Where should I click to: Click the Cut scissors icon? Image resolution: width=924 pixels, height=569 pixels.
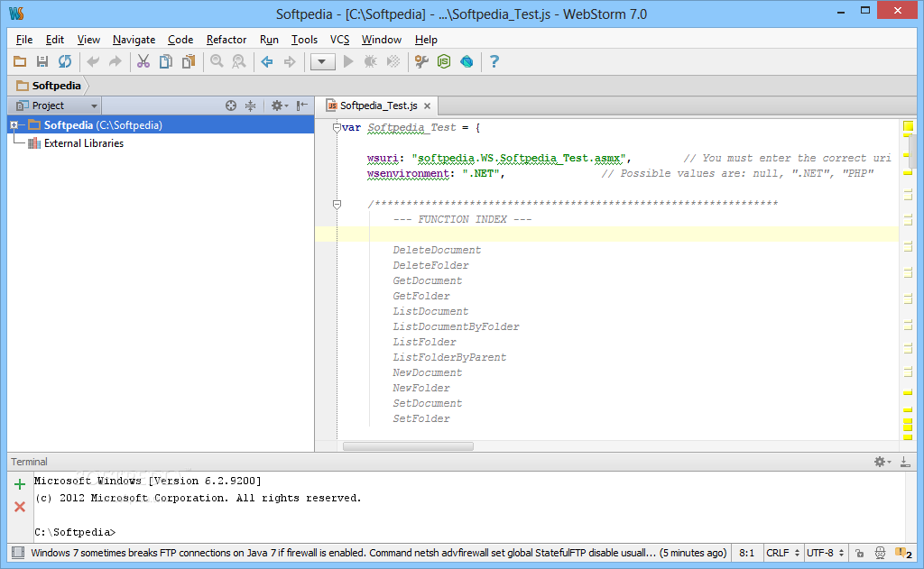point(143,61)
